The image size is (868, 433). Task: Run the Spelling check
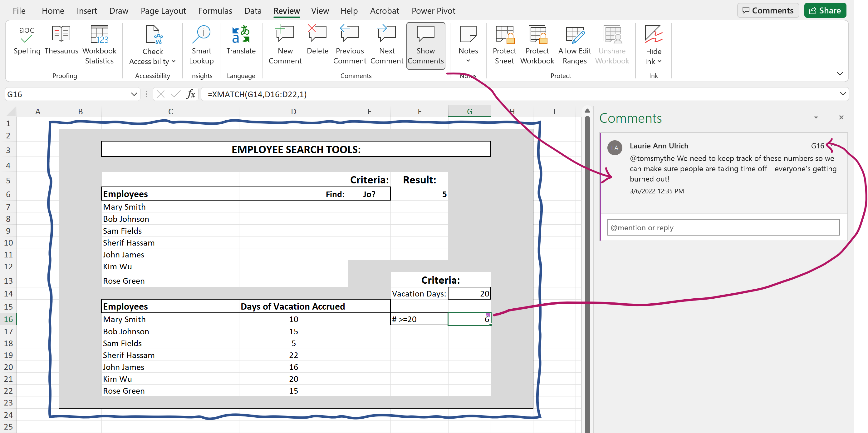[x=27, y=40]
